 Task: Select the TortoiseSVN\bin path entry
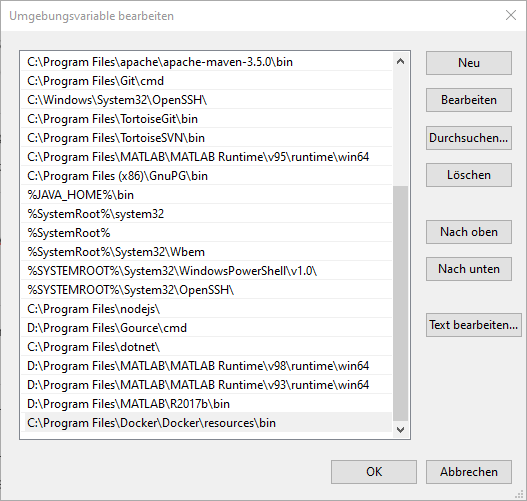[207, 138]
